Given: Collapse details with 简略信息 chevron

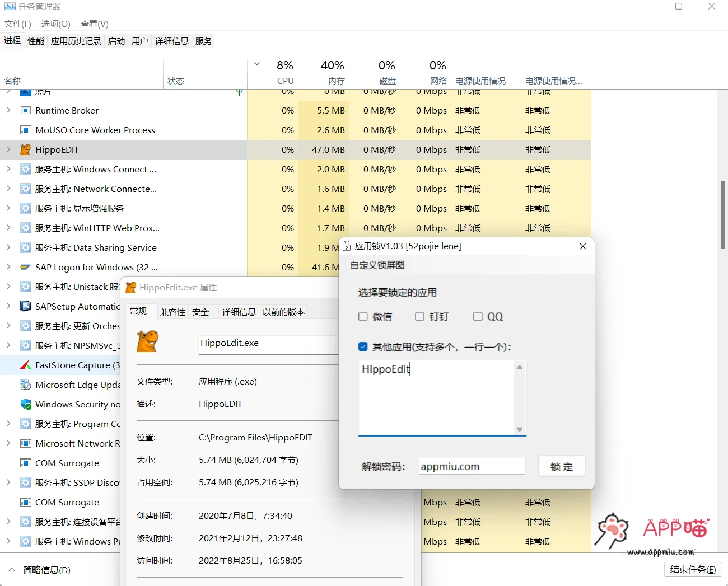Looking at the screenshot, I should pyautogui.click(x=11, y=570).
